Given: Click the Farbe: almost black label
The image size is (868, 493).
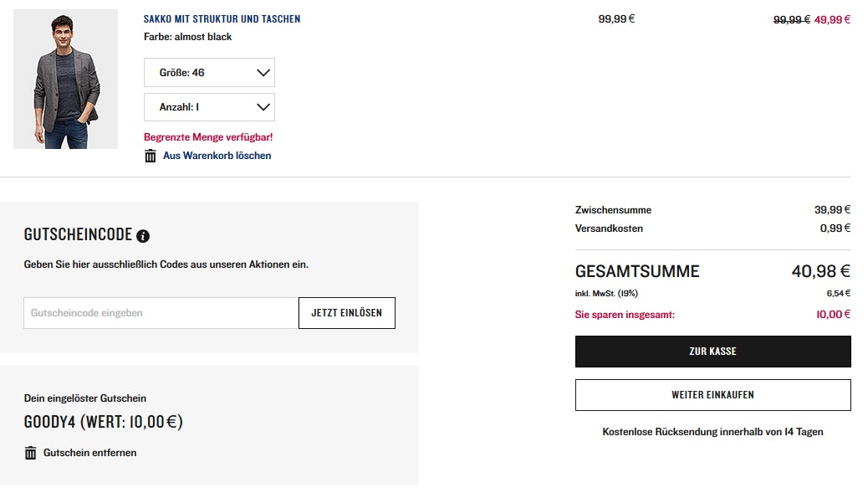Looking at the screenshot, I should (x=188, y=37).
